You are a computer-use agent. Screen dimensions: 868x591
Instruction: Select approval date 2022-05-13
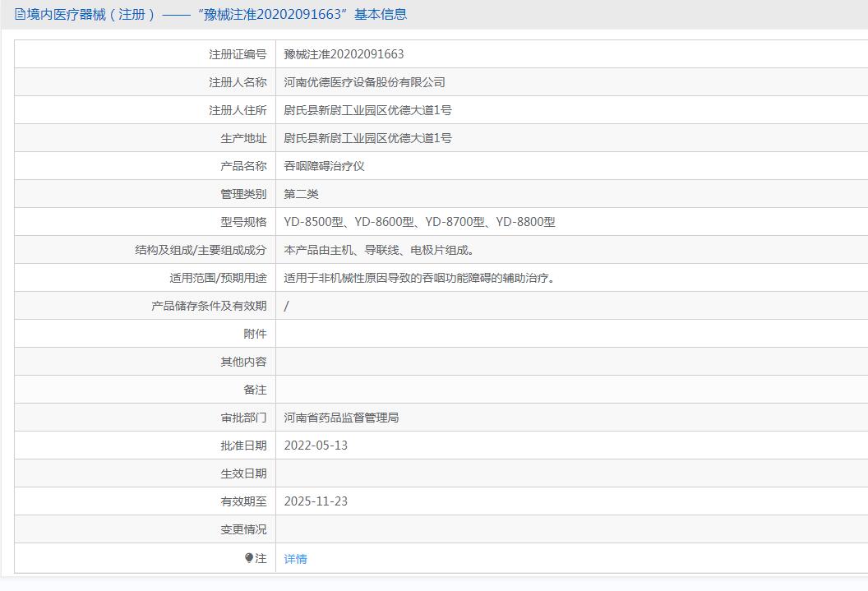click(316, 446)
